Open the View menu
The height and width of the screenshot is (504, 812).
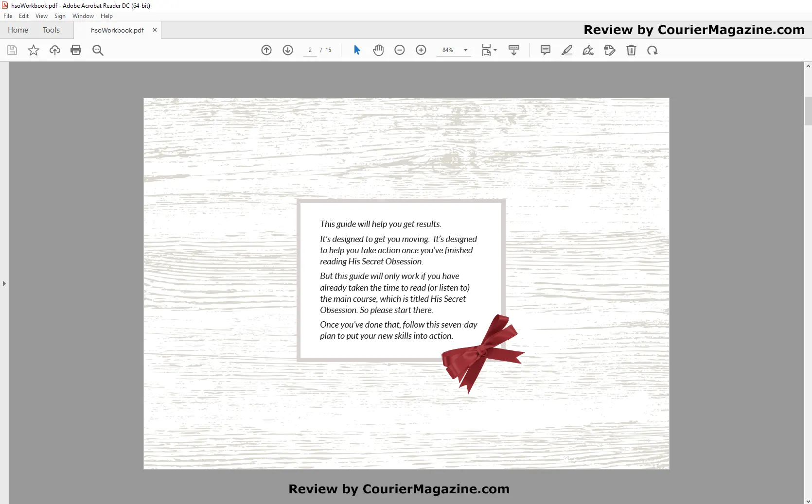click(x=41, y=16)
